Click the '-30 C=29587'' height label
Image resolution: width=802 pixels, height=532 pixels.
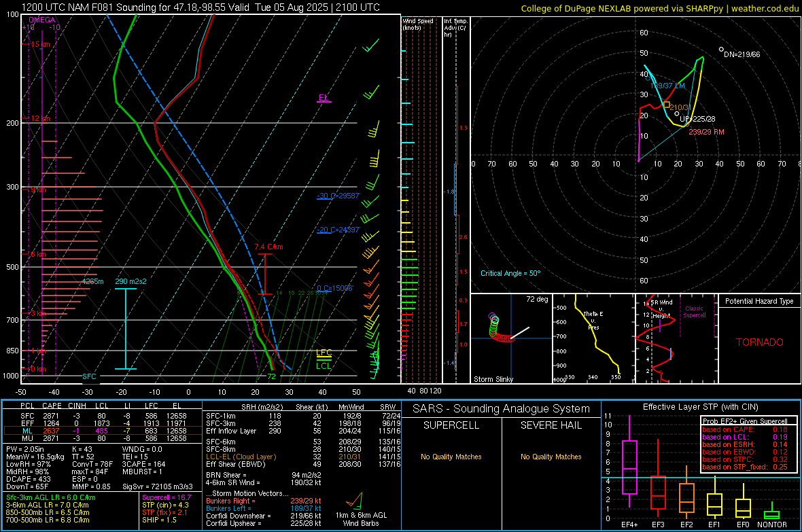point(338,196)
